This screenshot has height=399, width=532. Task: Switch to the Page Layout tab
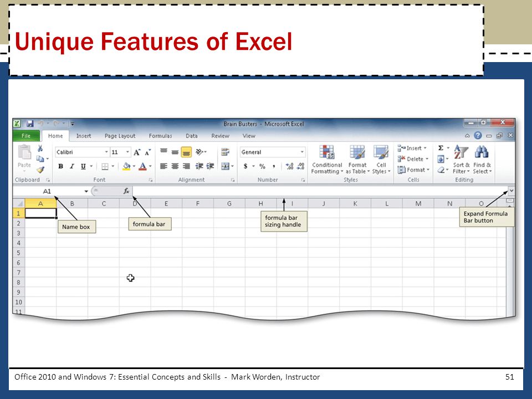click(120, 136)
